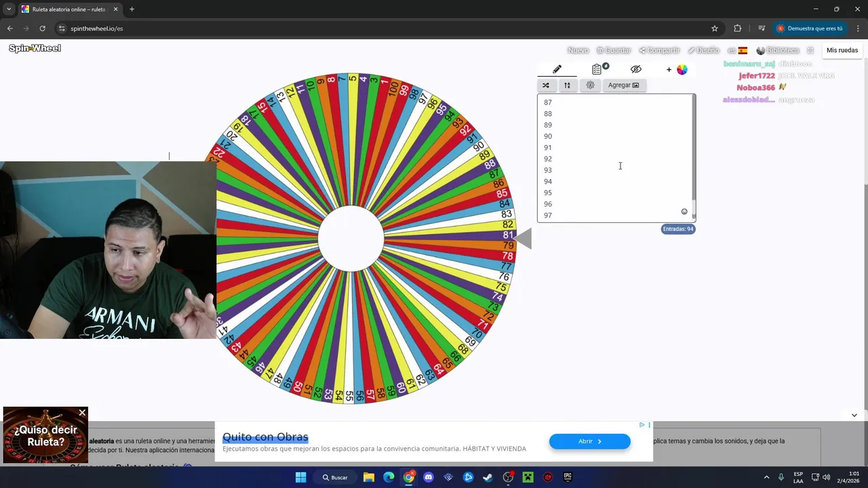The width and height of the screenshot is (868, 488).
Task: Click the Agregar image button
Action: pyautogui.click(x=623, y=85)
